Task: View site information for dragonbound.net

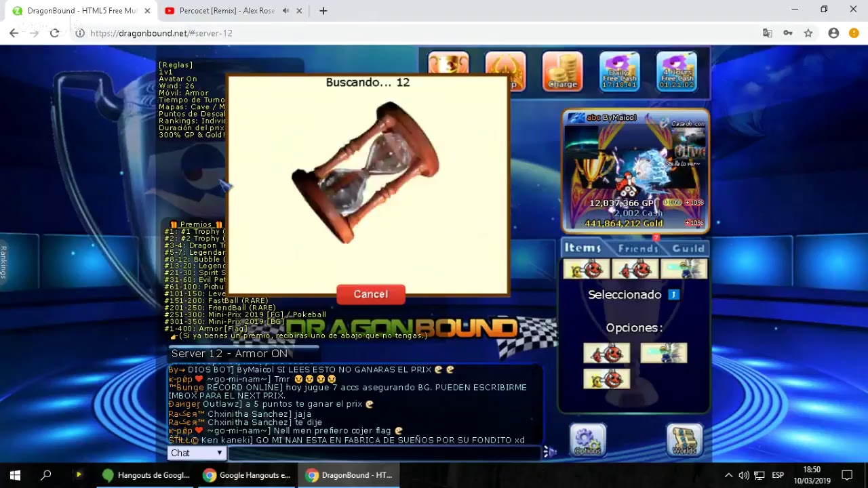Action: pos(79,33)
